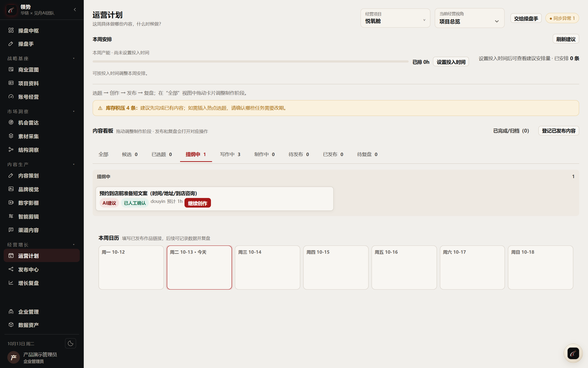
Task: Open the 当前经营视角 项目总览 dropdown
Action: pos(469,18)
